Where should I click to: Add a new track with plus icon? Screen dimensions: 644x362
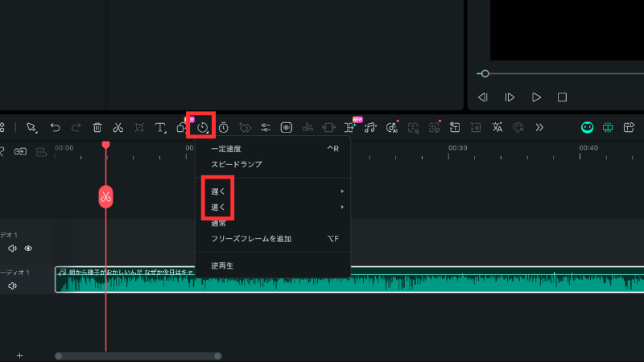tap(19, 356)
